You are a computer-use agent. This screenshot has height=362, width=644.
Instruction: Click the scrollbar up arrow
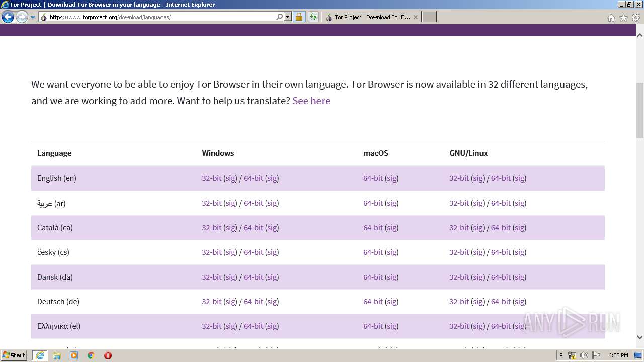tap(640, 35)
